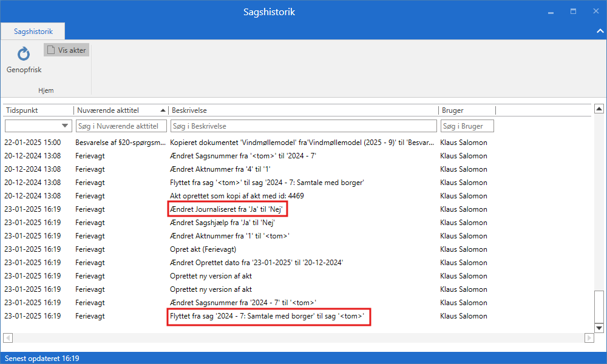
Task: Click the horizontal scrollbar right arrow
Action: click(x=588, y=337)
